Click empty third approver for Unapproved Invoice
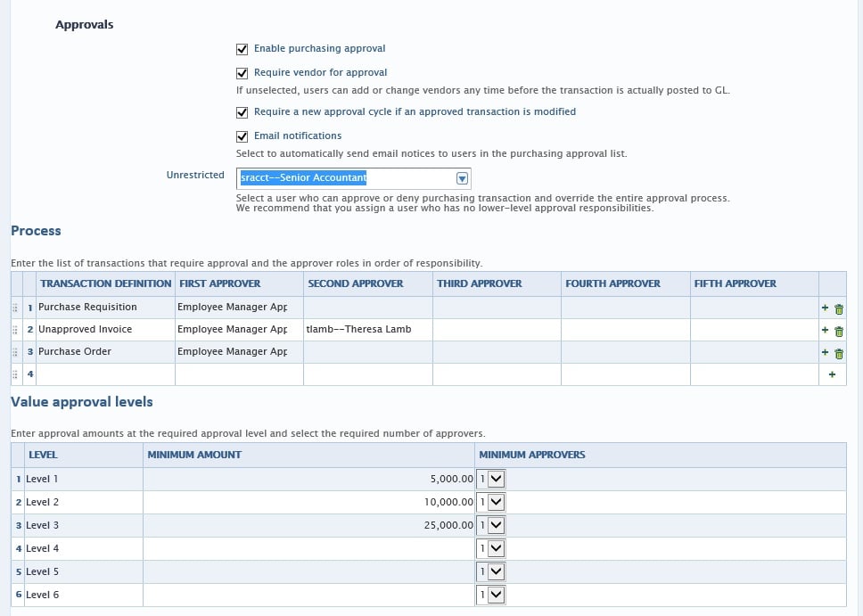Image resolution: width=863 pixels, height=616 pixels. 497,329
